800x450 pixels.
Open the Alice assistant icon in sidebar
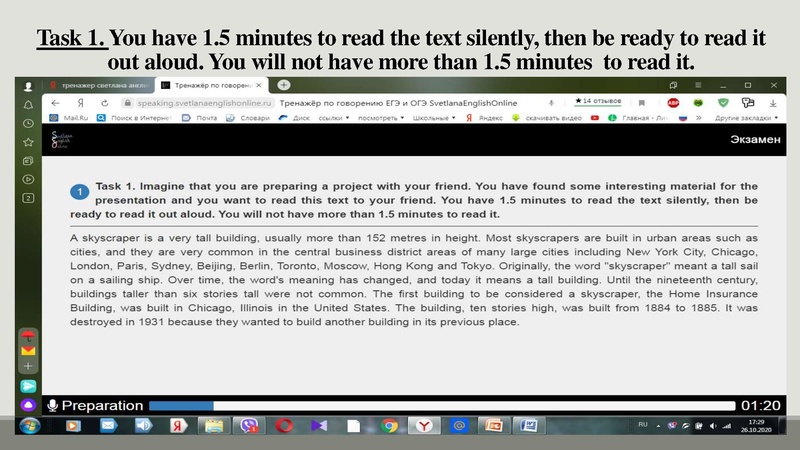click(28, 405)
